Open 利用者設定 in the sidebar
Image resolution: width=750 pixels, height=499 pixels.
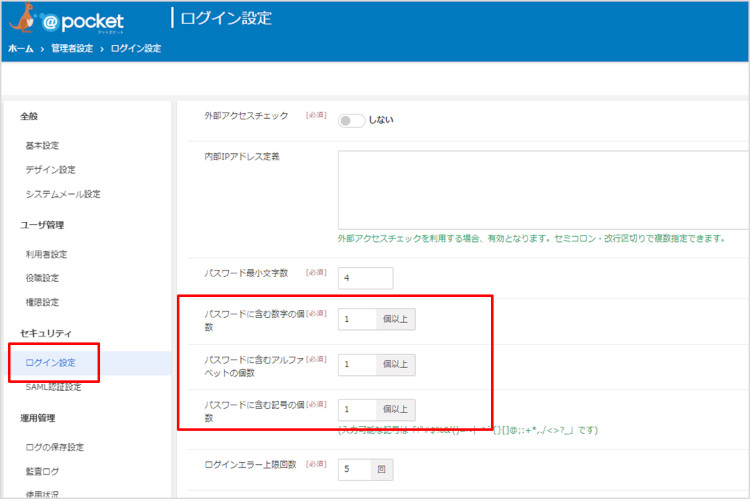coord(46,255)
